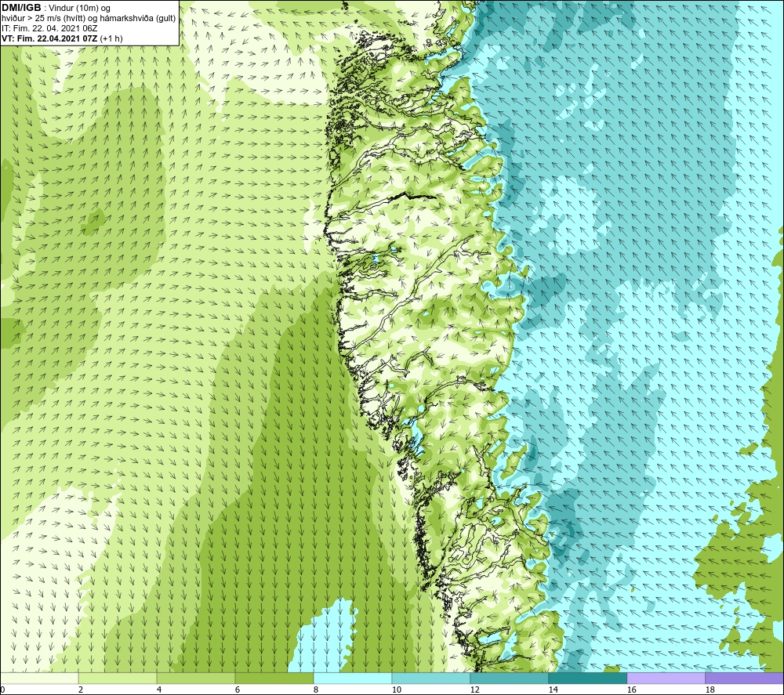Pick the 4–6 m/s green legend swatch
This screenshot has height=695, width=784.
(x=196, y=678)
